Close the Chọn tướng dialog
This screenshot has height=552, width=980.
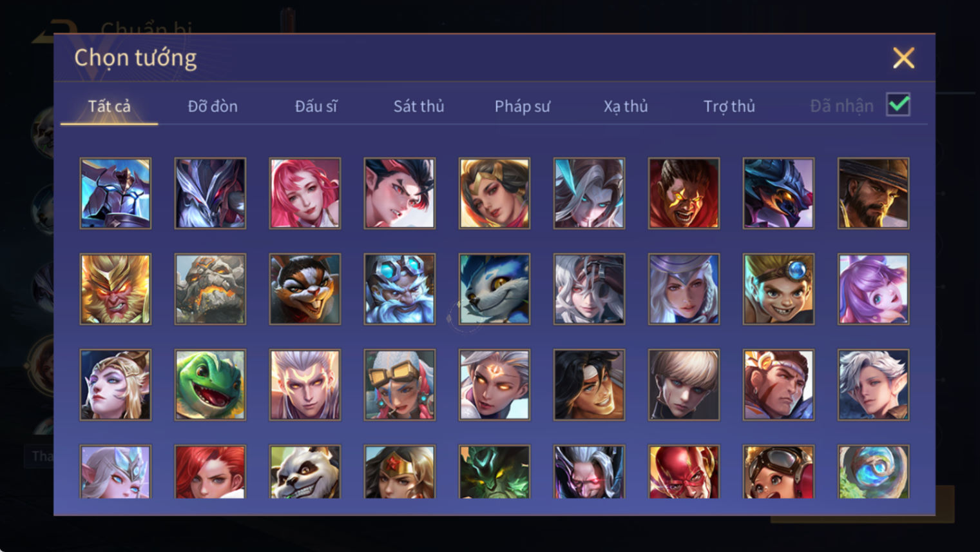coord(903,58)
